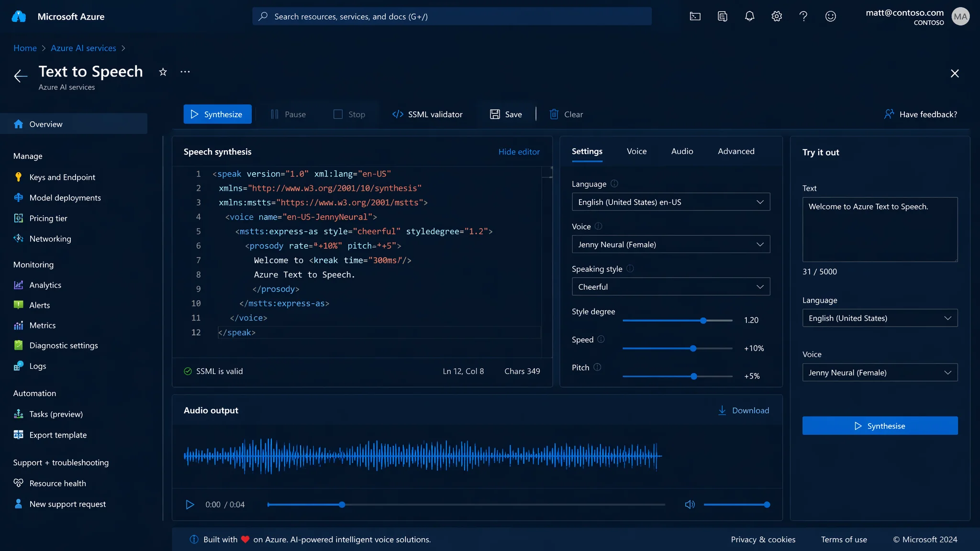Viewport: 980px width, 551px height.
Task: Open the Azure AI services breadcrumb
Action: (x=83, y=48)
